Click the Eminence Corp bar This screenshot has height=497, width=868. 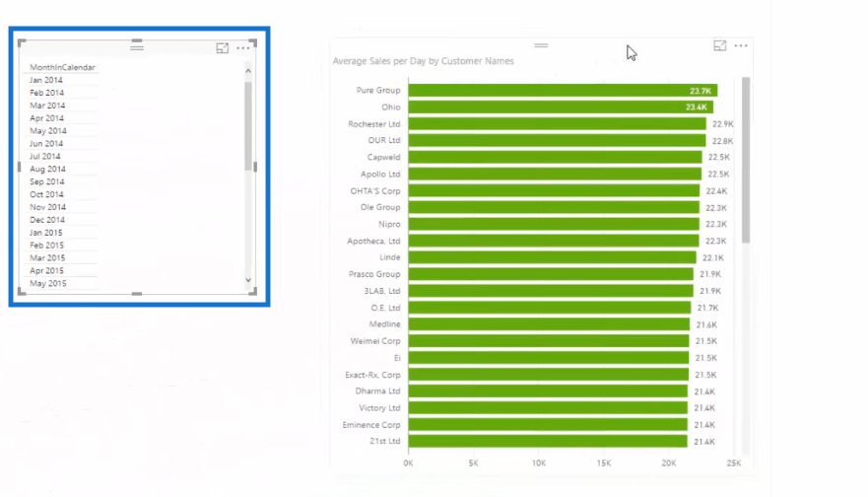548,424
